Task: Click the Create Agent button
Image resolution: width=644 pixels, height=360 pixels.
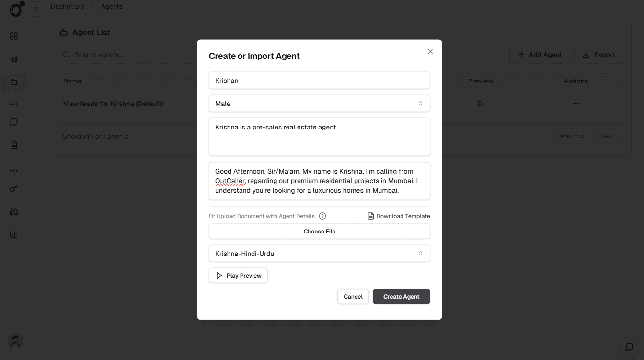Action: click(x=401, y=297)
